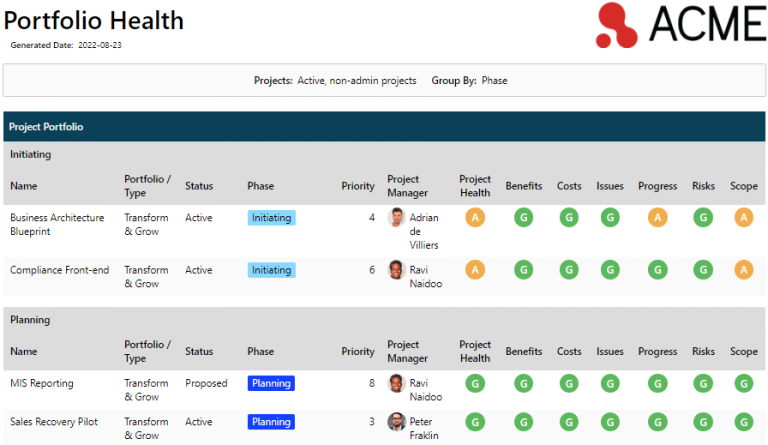This screenshot has width=768, height=445.
Task: Click amber Project Health indicator for Business Architecture Blueprint
Action: pos(475,217)
